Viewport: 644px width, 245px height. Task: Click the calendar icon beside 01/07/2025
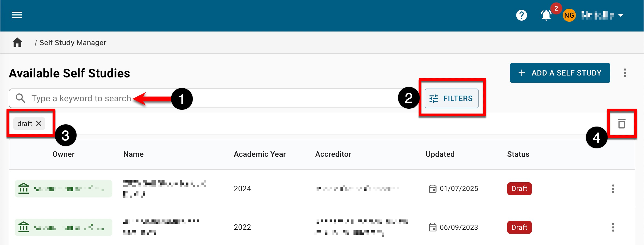click(433, 189)
